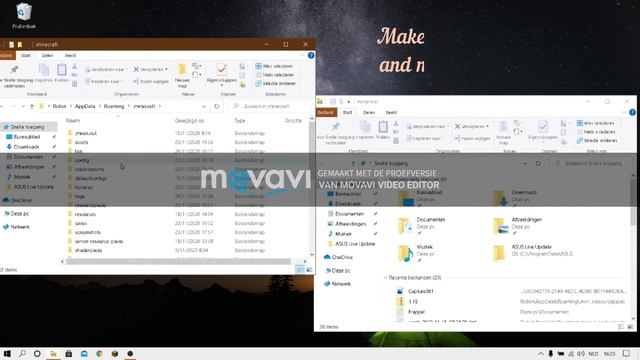Click Niets selecteren in the .minecraft window

click(x=274, y=75)
